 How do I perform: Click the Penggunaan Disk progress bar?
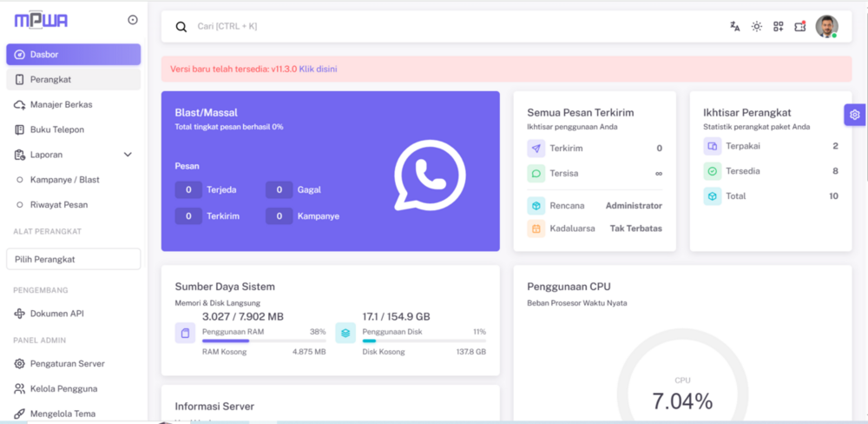[x=424, y=341]
